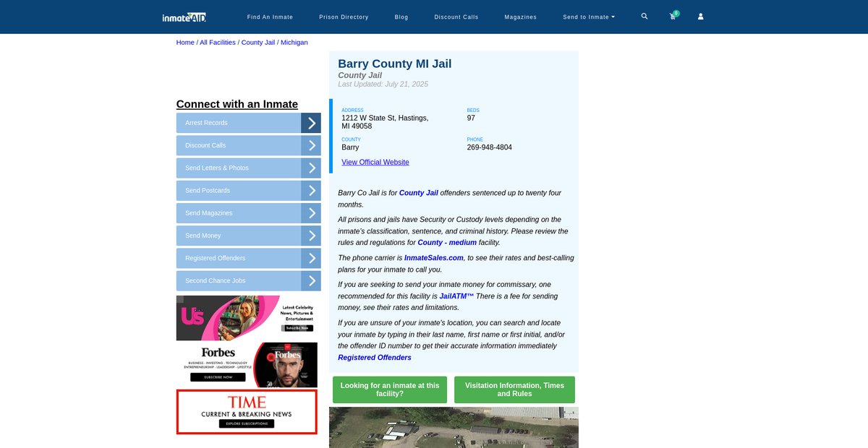This screenshot has width=868, height=448.
Task: Open County Jail breadcrumb link
Action: coord(258,43)
